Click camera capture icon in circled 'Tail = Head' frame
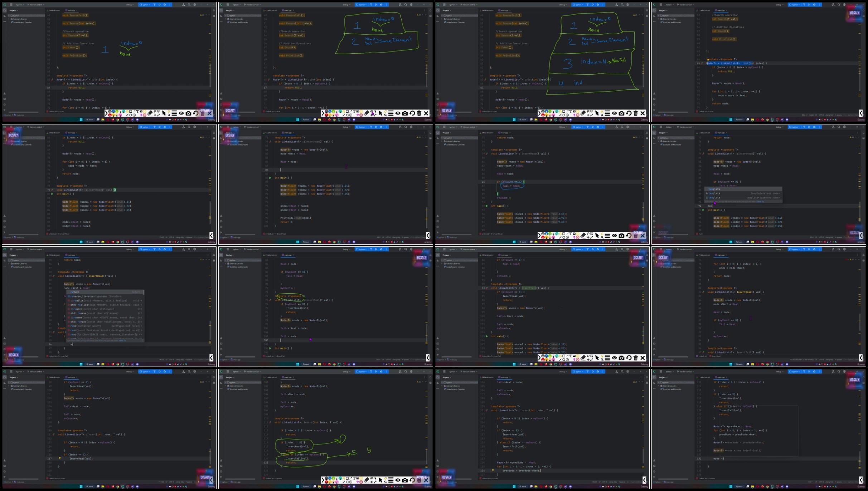868x491 pixels. pyautogui.click(x=622, y=235)
